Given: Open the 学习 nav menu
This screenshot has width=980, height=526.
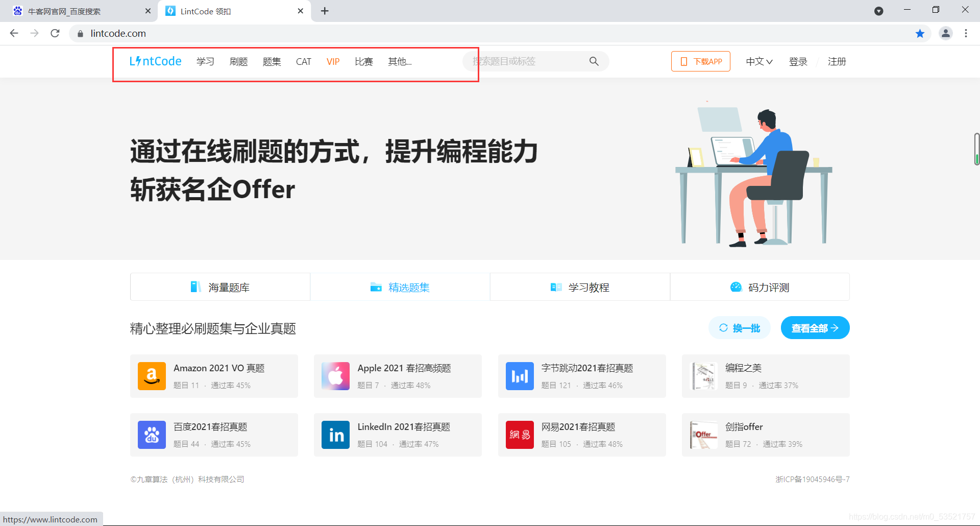Looking at the screenshot, I should [x=205, y=61].
